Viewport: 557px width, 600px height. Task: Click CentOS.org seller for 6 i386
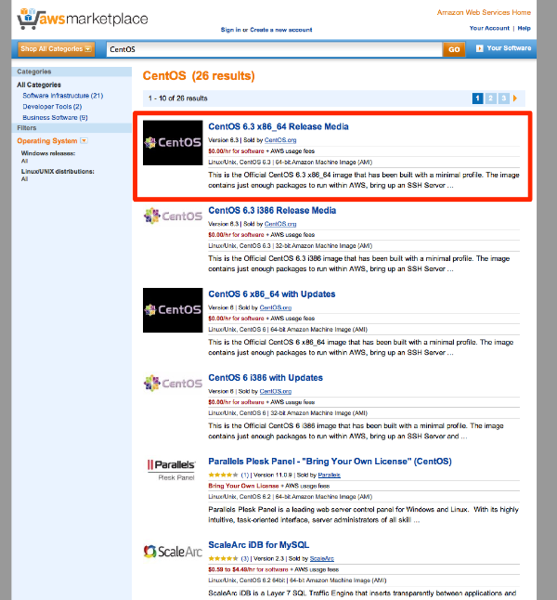click(x=275, y=391)
